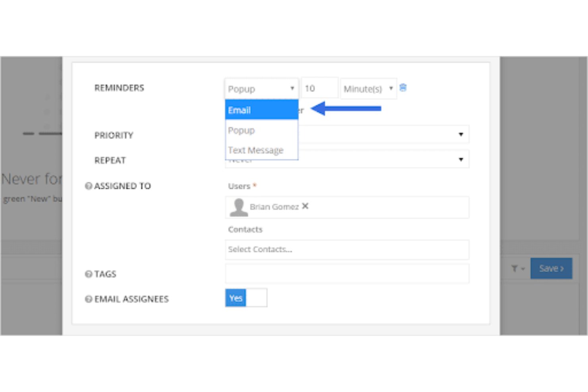
Task: Click the filter funnel icon near Save
Action: pos(514,268)
